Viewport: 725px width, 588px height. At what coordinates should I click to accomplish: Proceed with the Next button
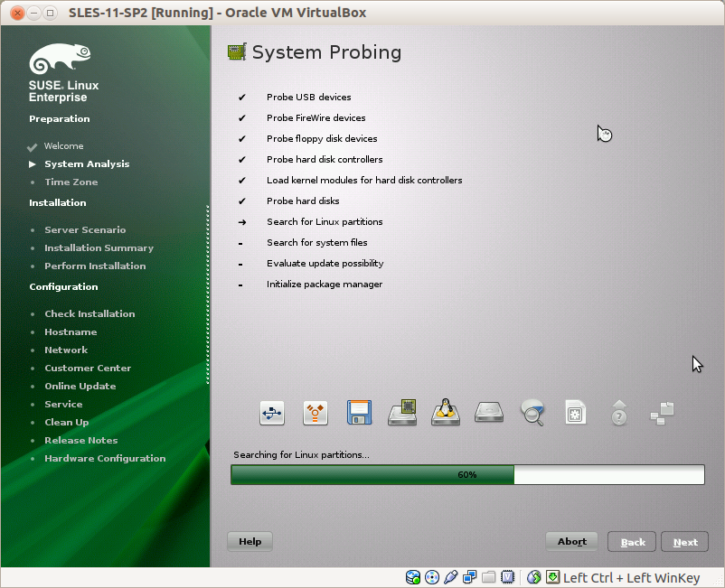click(x=685, y=542)
